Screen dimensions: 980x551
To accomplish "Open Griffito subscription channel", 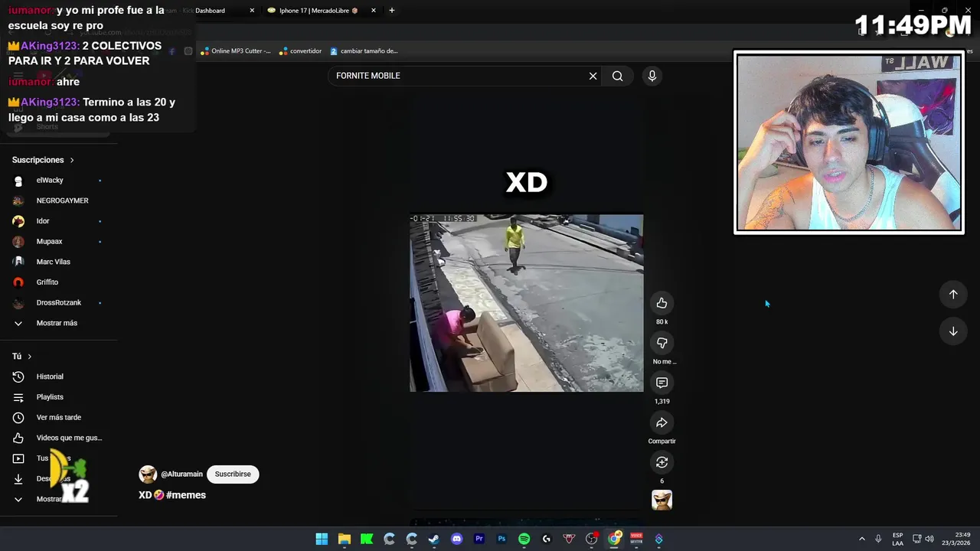I will coord(47,282).
